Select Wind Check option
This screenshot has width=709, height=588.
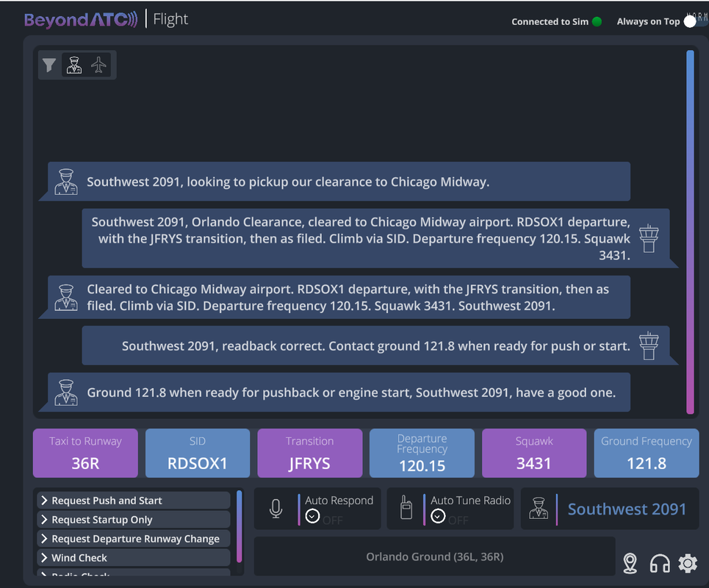click(134, 557)
